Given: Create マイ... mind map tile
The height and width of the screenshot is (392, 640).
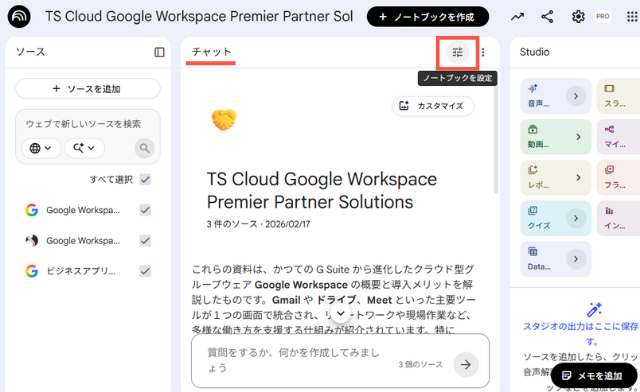Looking at the screenshot, I should (618, 137).
